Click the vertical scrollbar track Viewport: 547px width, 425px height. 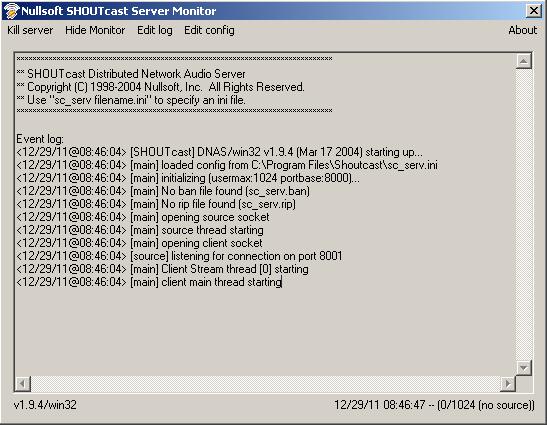click(x=523, y=215)
